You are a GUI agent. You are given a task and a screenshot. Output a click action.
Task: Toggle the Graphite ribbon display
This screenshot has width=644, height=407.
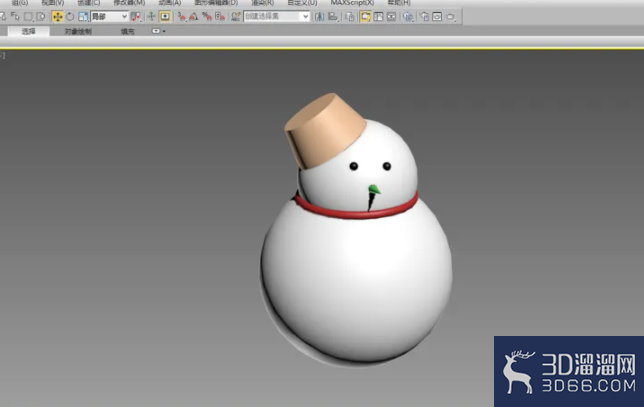coord(365,16)
